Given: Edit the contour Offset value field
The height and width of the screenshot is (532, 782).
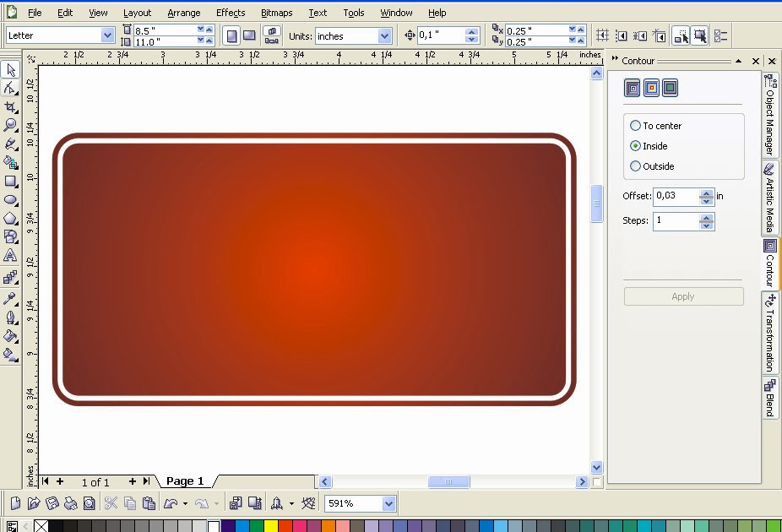Looking at the screenshot, I should pos(674,196).
